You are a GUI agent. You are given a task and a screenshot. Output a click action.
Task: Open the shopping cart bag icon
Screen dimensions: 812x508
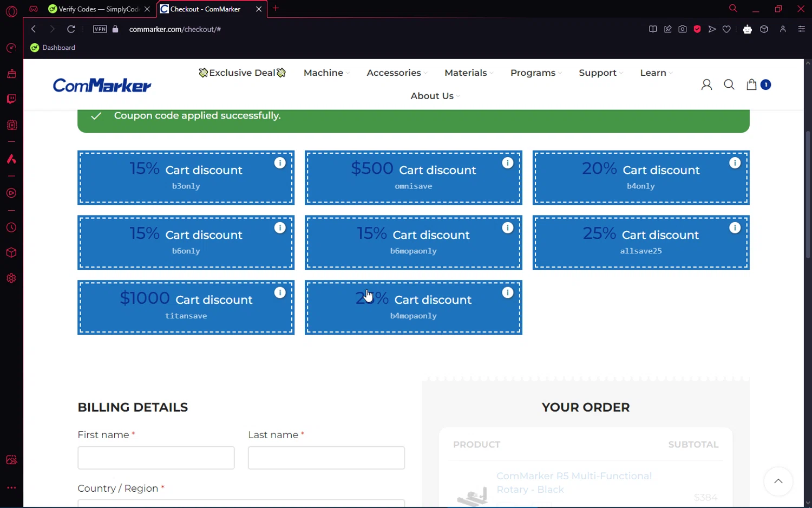coord(751,84)
